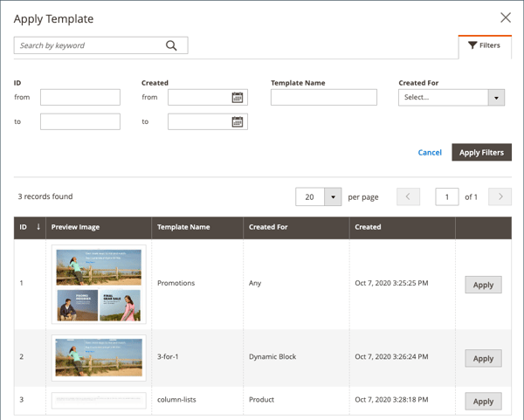Screen dimensions: 524x420
Task: Apply the column-lists template
Action: pos(483,401)
